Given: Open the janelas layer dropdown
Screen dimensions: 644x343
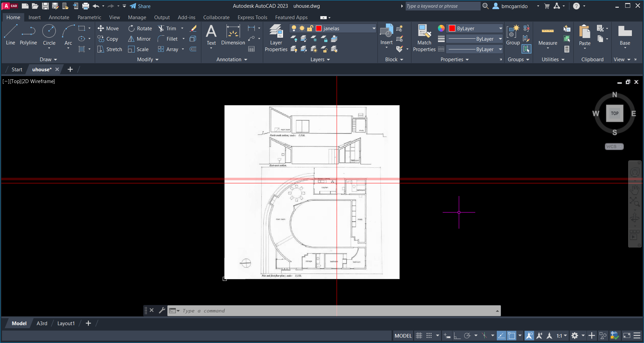Looking at the screenshot, I should [x=373, y=29].
